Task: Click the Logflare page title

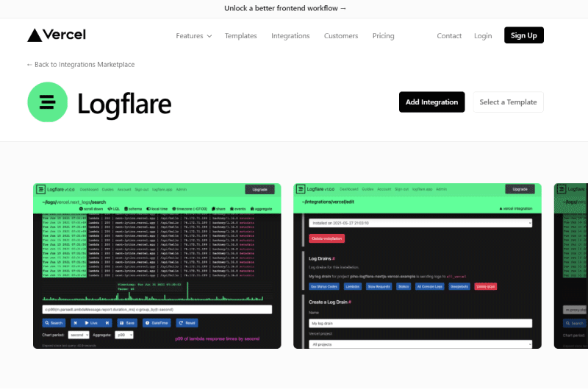Action: point(124,104)
